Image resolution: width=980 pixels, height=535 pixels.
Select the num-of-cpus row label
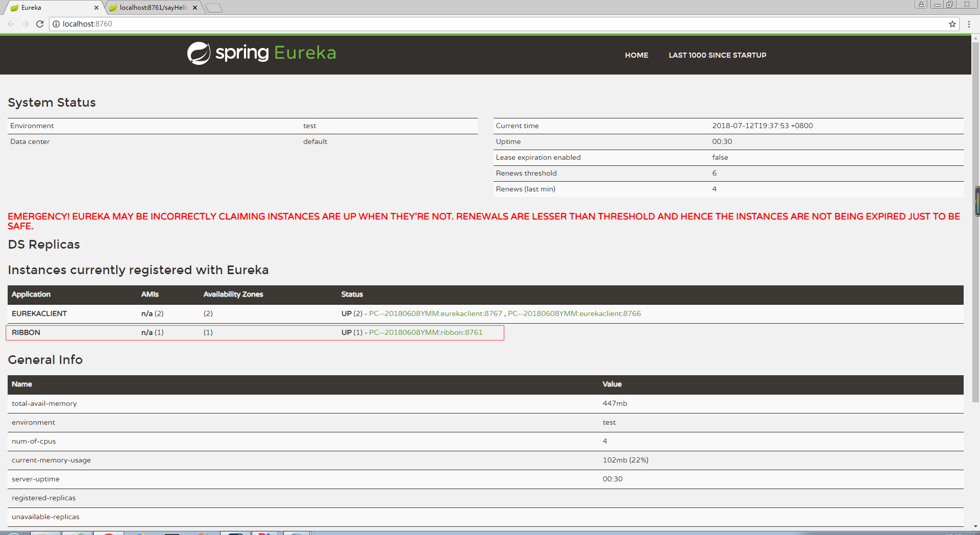(x=34, y=441)
